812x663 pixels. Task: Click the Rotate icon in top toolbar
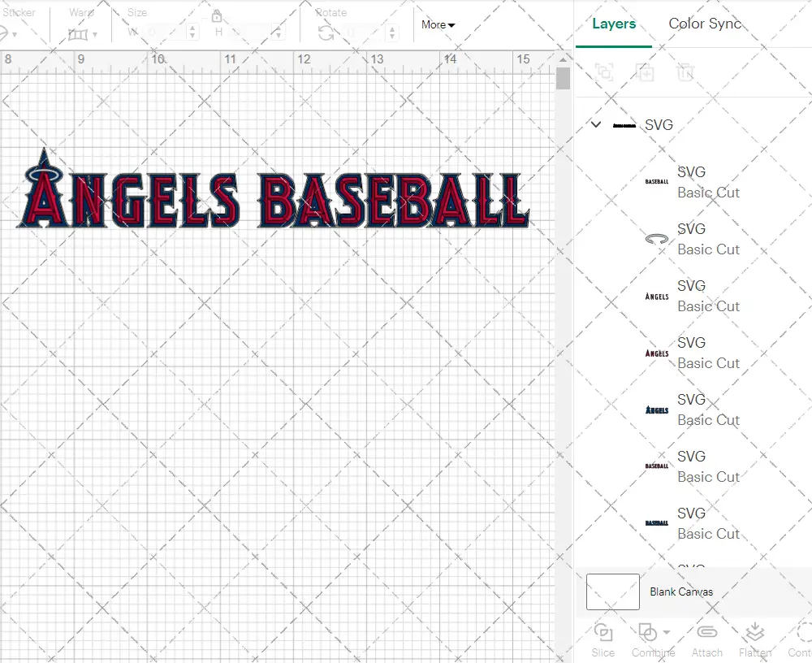tap(326, 32)
